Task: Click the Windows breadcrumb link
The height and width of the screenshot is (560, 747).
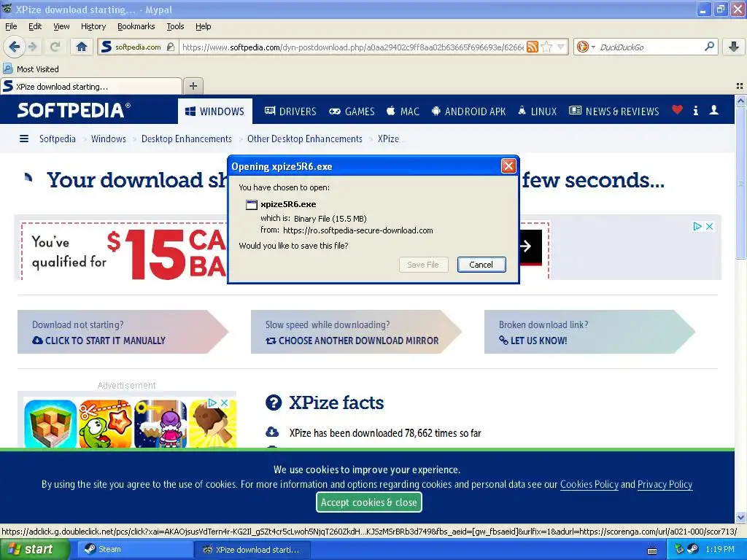Action: pos(109,139)
